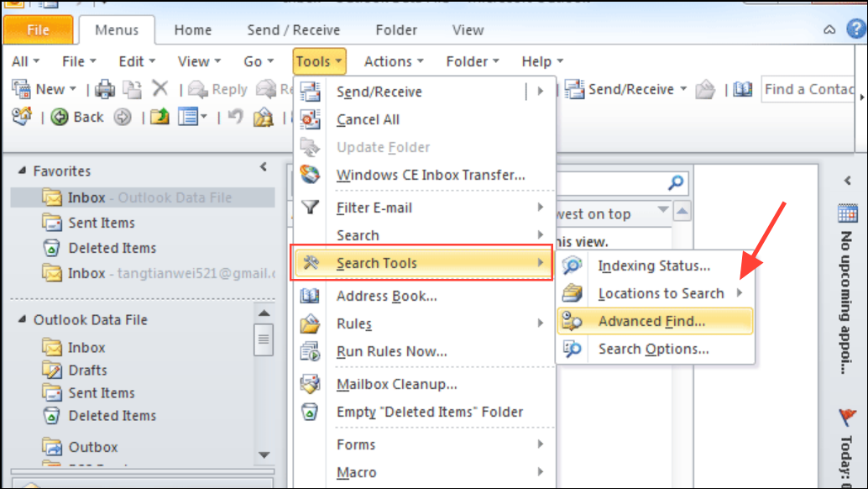Click the Delete X icon in the toolbar
This screenshot has height=489, width=868.
click(160, 88)
